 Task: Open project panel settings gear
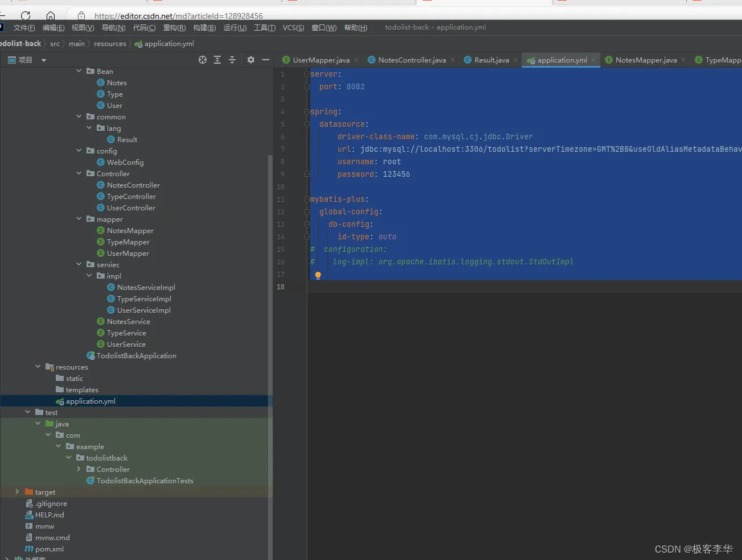(x=251, y=60)
